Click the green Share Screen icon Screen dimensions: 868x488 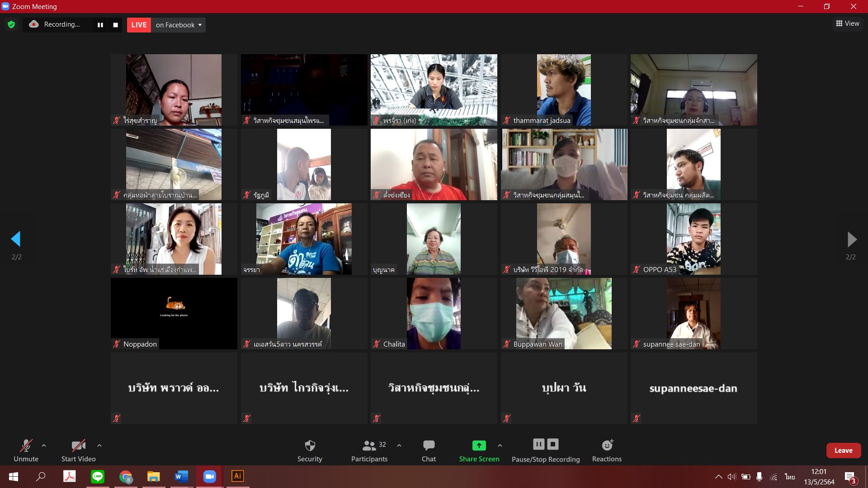pyautogui.click(x=479, y=446)
